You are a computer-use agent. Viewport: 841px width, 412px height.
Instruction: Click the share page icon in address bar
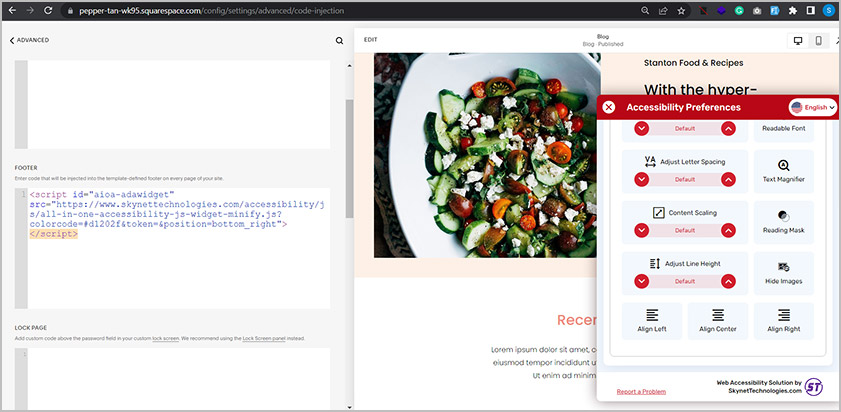pos(663,10)
